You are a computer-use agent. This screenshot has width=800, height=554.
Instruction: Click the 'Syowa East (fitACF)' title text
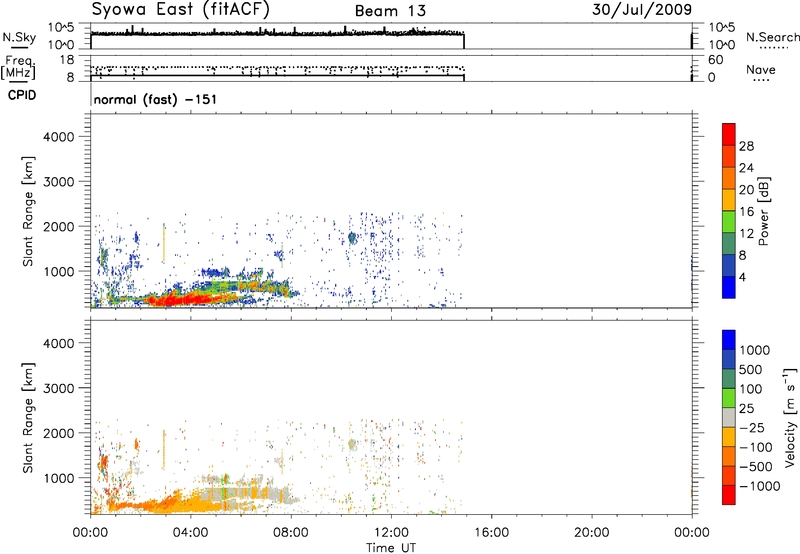tap(181, 9)
